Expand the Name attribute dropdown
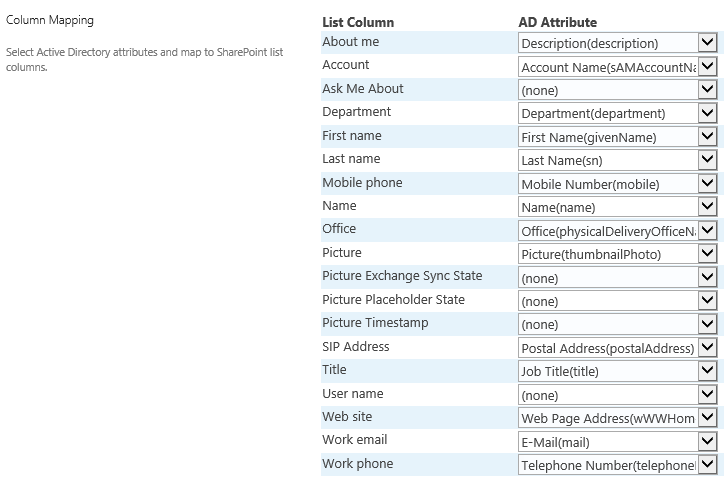 pos(708,207)
